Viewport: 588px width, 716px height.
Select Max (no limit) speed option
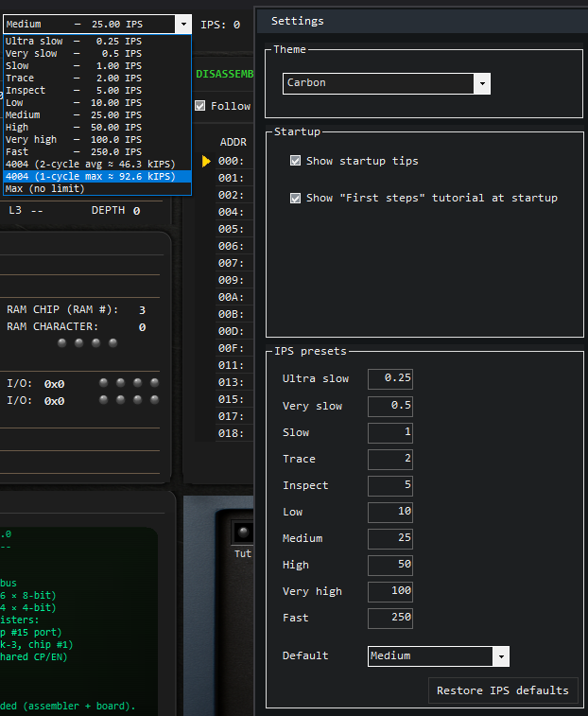tap(44, 188)
